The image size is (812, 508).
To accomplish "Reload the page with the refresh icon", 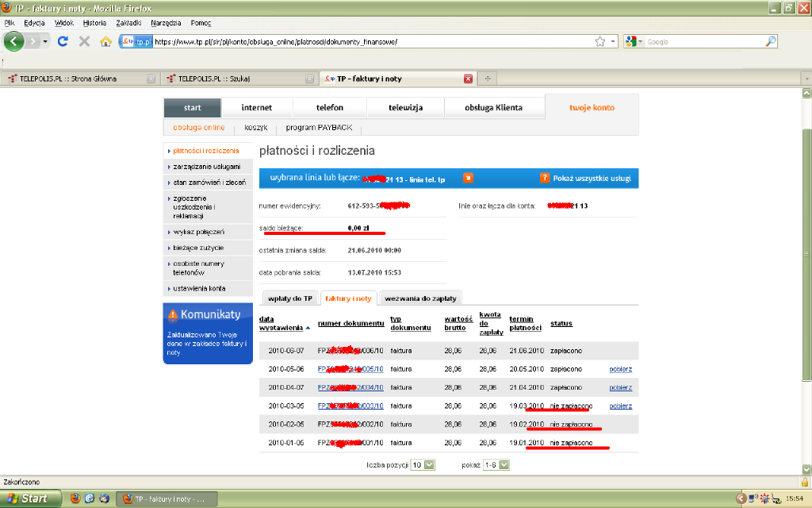I will 63,41.
